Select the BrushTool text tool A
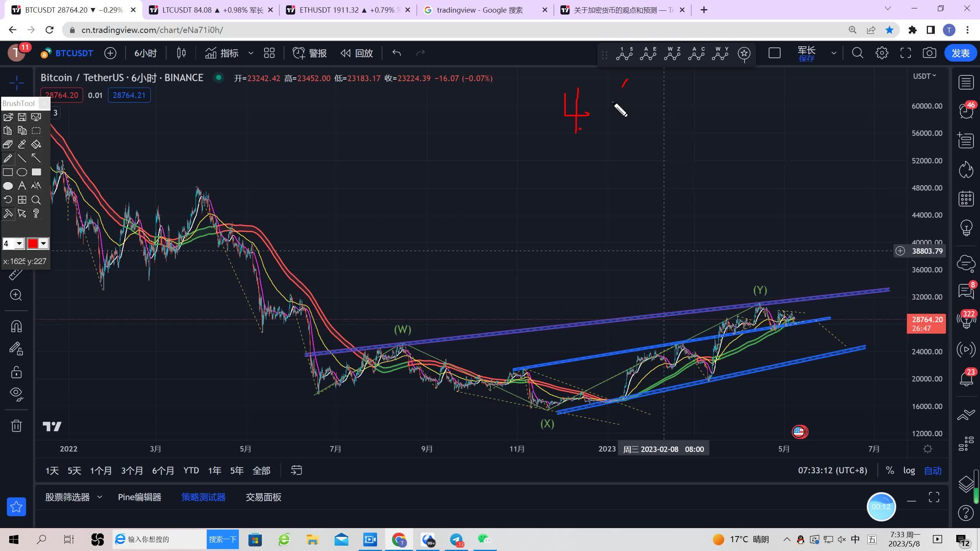980x551 pixels. click(x=22, y=186)
